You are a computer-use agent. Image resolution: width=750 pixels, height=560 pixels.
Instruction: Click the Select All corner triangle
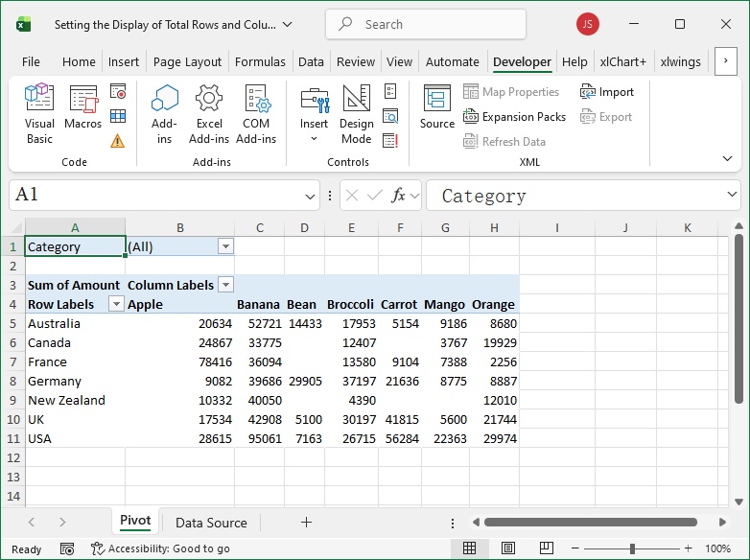click(16, 227)
